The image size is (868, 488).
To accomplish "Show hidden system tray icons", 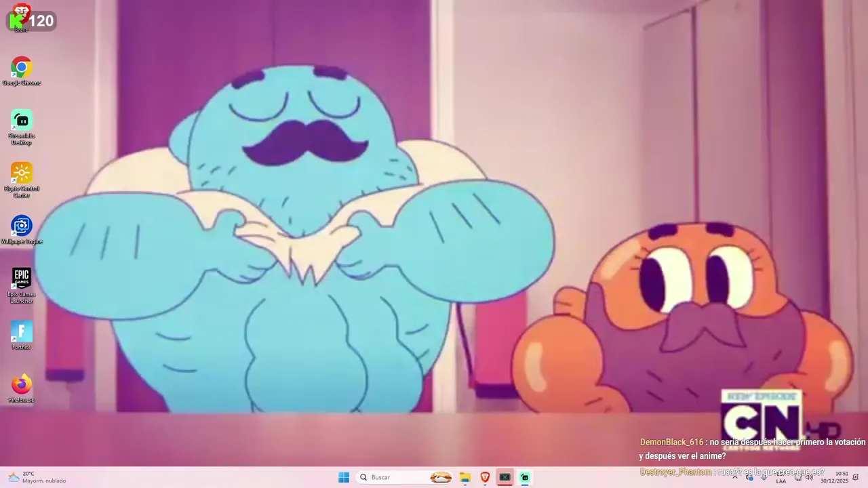I will click(x=734, y=477).
